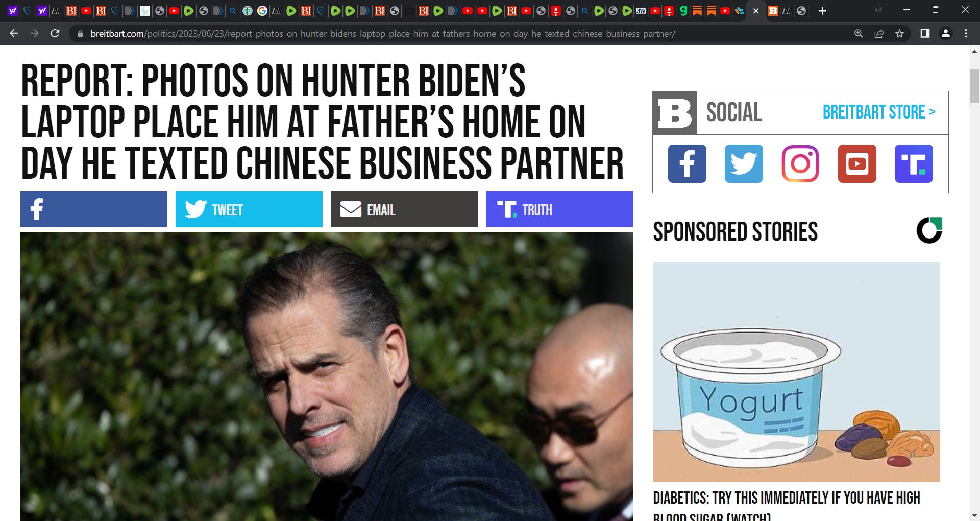Share the article via the Tweet button
The height and width of the screenshot is (521, 980).
(249, 209)
